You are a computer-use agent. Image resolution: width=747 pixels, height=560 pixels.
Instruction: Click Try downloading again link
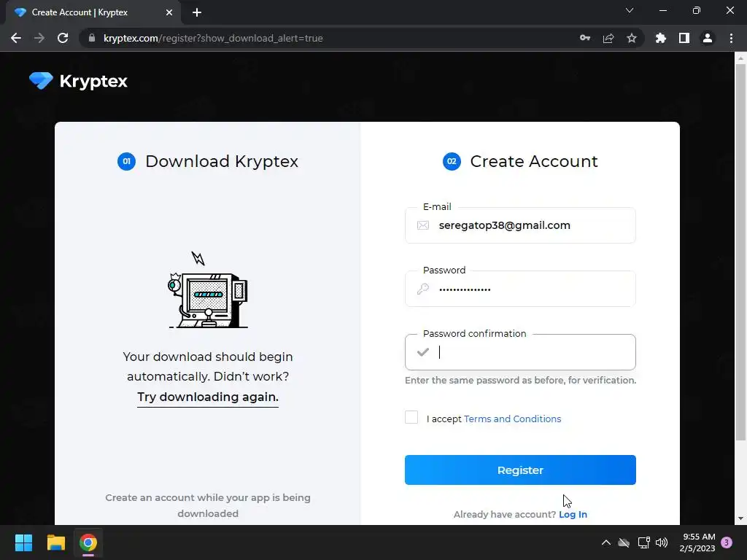click(x=208, y=397)
